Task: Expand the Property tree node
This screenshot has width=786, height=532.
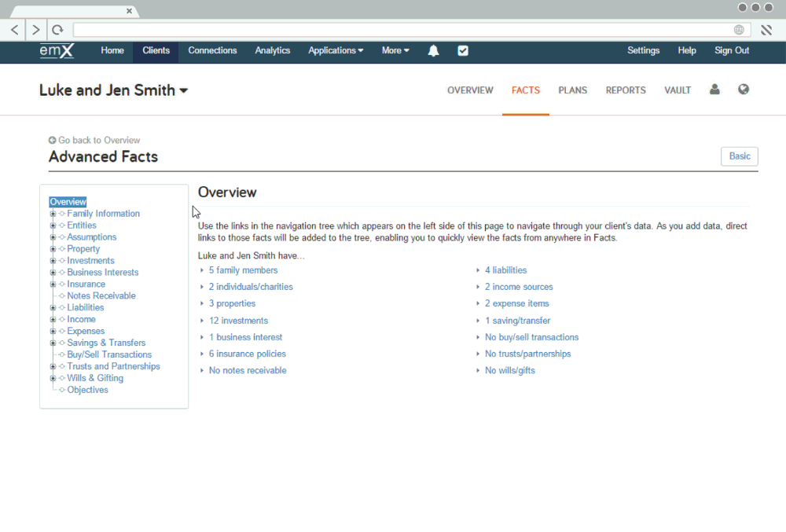Action: point(53,249)
